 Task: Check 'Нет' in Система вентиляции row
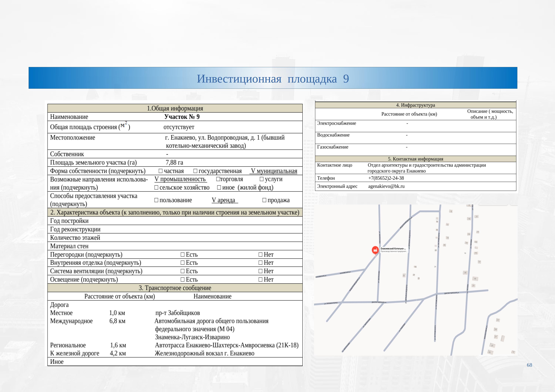pyautogui.click(x=261, y=271)
